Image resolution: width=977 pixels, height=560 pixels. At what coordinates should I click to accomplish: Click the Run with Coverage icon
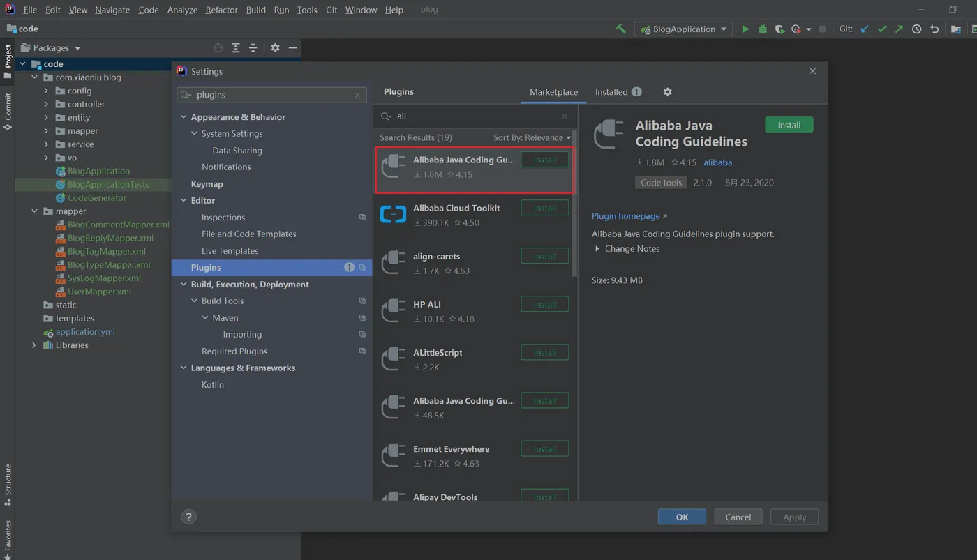(780, 29)
